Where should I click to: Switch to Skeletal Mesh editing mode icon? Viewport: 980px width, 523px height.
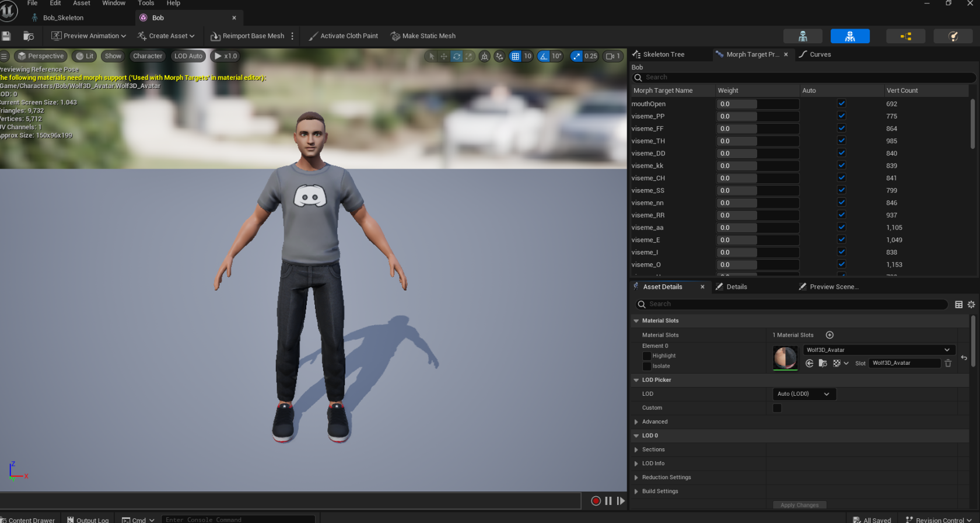point(850,36)
